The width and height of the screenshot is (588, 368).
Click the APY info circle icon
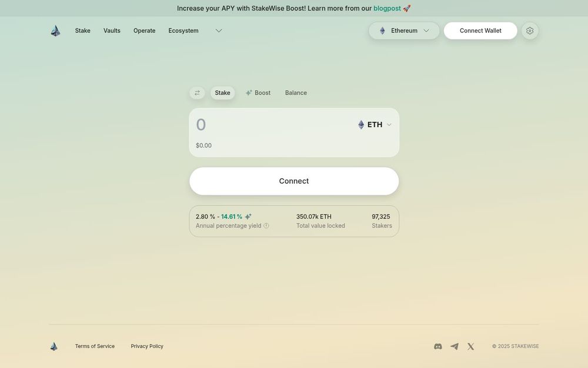pyautogui.click(x=266, y=226)
